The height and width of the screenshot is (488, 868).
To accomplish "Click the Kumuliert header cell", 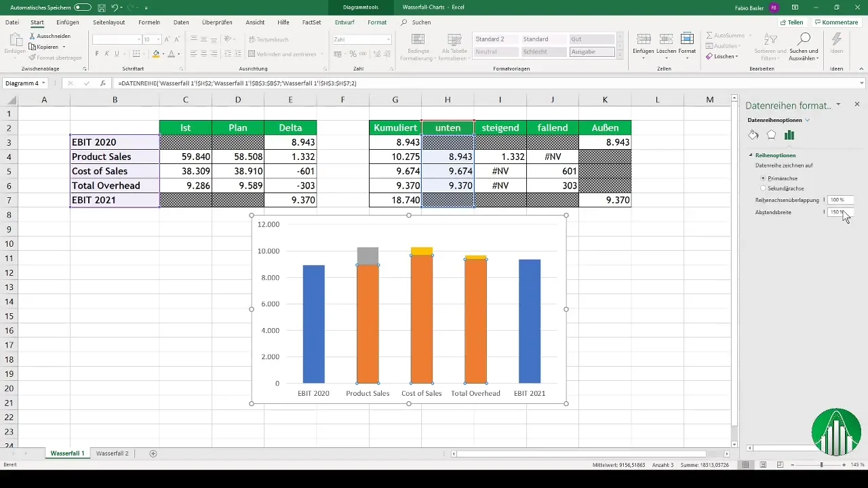I will (x=395, y=127).
